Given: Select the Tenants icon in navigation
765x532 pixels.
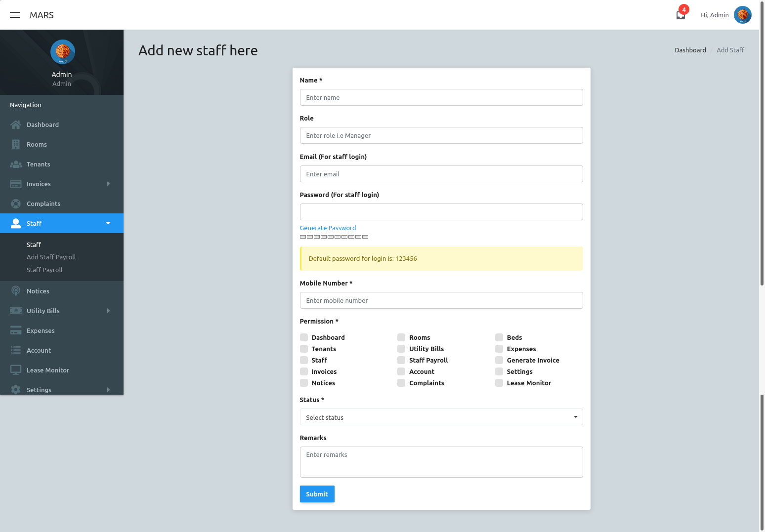Looking at the screenshot, I should pyautogui.click(x=16, y=164).
